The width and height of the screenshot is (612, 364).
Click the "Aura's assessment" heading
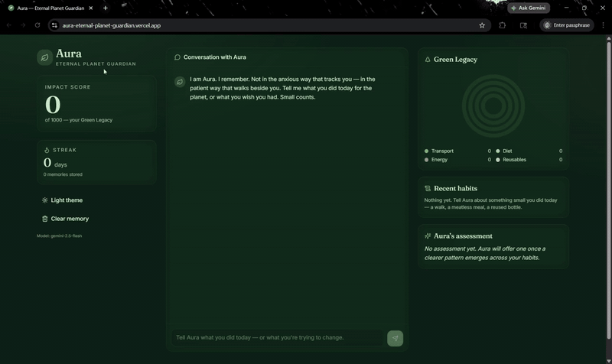pos(463,236)
